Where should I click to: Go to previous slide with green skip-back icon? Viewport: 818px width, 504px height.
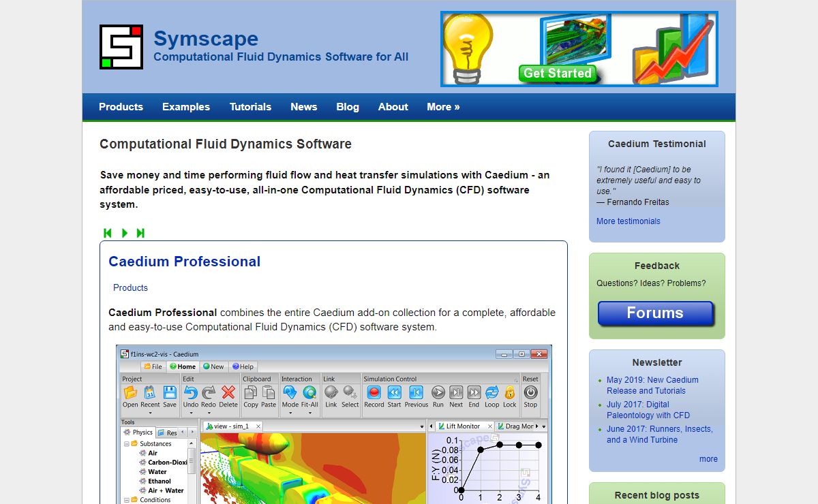[108, 233]
